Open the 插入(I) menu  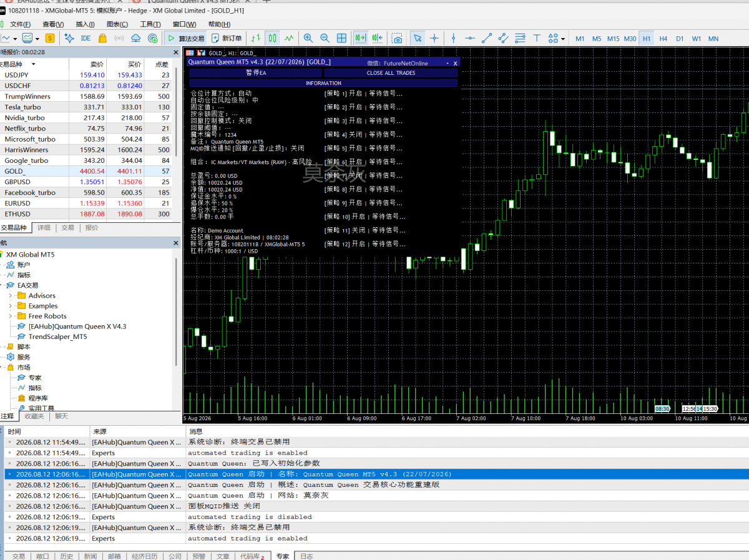[85, 24]
